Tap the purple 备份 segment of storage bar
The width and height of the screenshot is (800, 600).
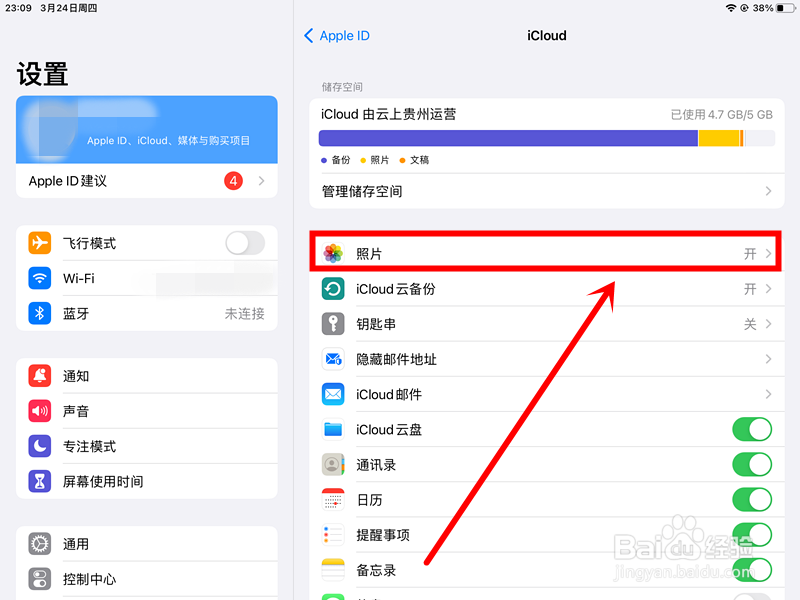[x=508, y=138]
